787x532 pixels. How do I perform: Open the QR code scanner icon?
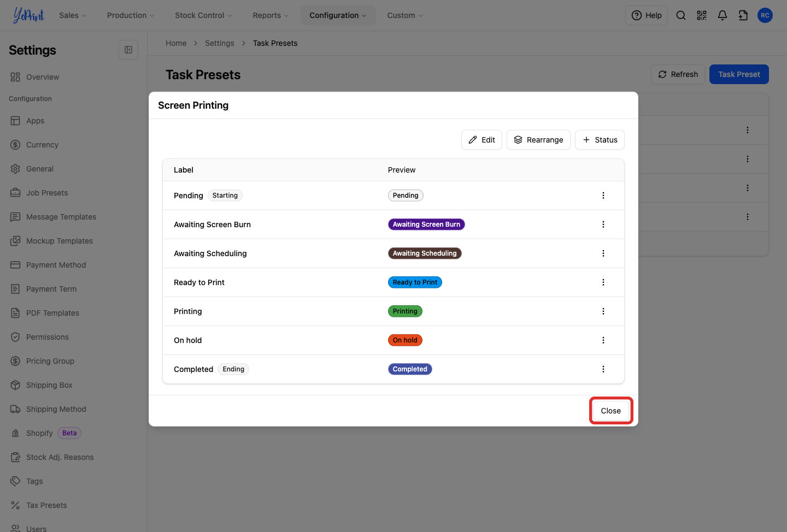702,15
